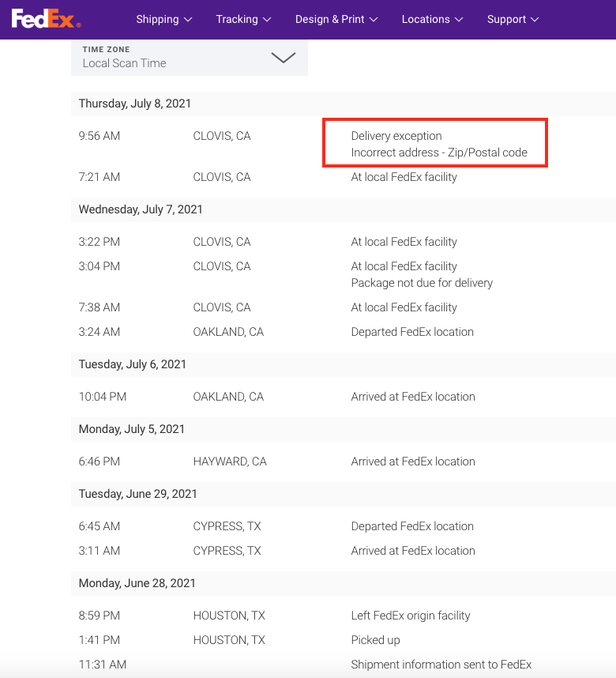616x678 pixels.
Task: Click Shipment information sent to FedEx text
Action: (x=441, y=665)
